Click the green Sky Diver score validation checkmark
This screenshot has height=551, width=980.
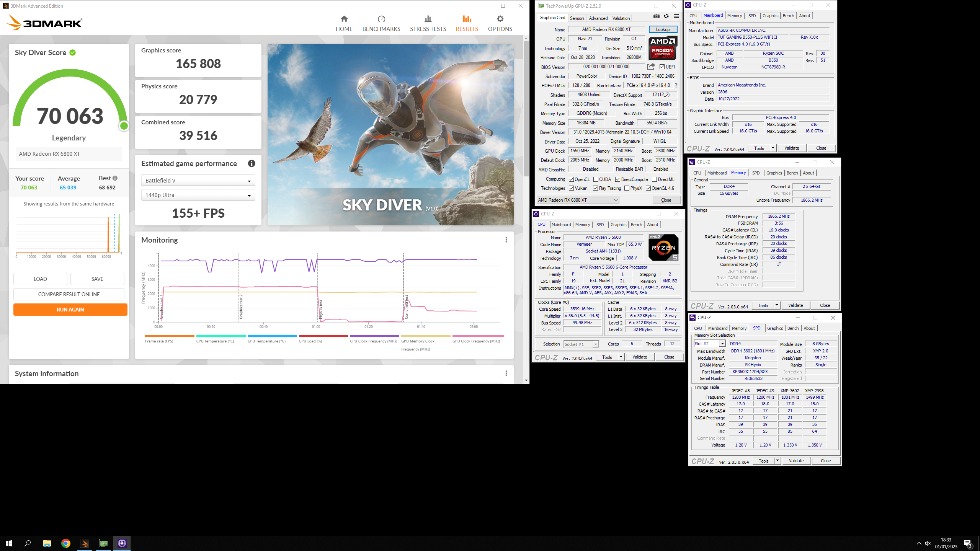tap(73, 52)
